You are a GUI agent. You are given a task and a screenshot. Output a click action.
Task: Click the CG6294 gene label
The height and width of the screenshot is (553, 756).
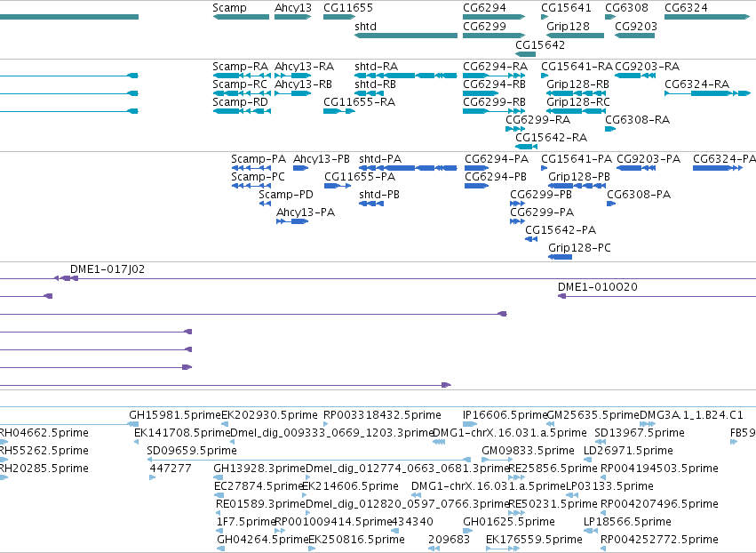click(x=484, y=8)
